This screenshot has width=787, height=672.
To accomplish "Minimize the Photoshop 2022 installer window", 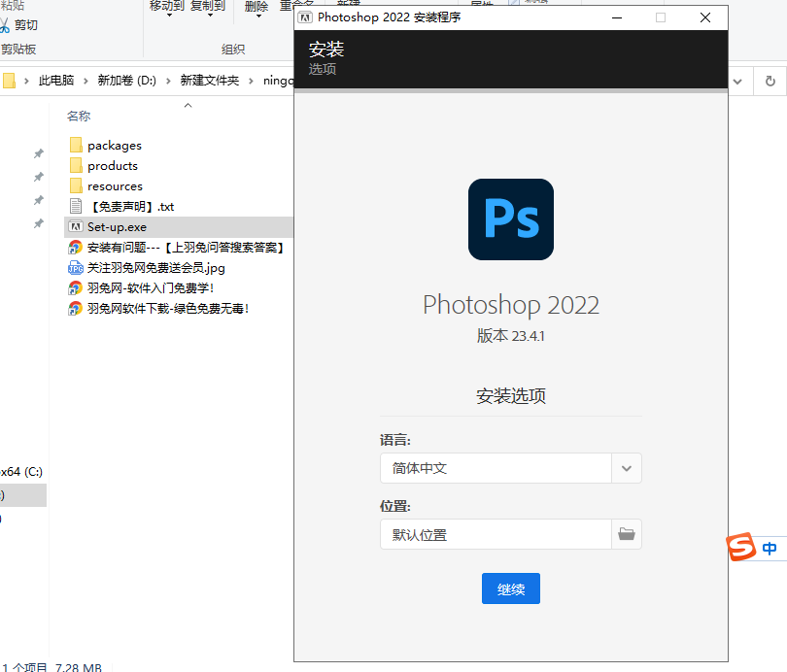I will [x=617, y=17].
